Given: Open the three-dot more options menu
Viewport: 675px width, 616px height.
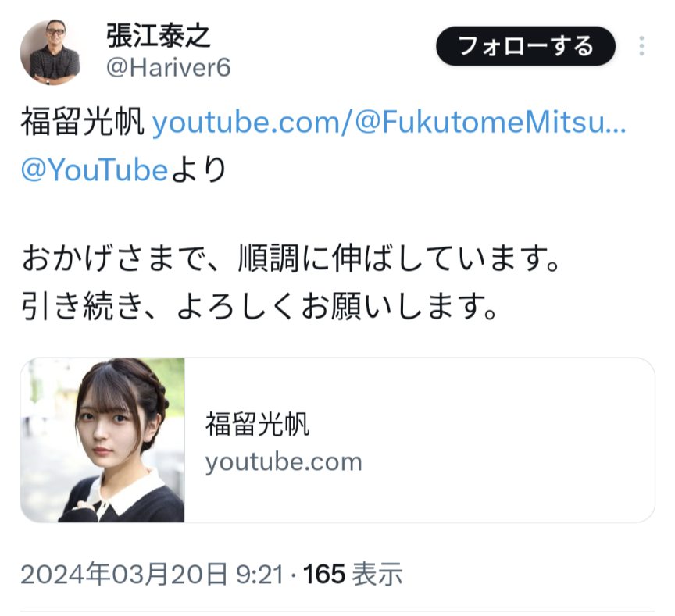Looking at the screenshot, I should click(641, 46).
